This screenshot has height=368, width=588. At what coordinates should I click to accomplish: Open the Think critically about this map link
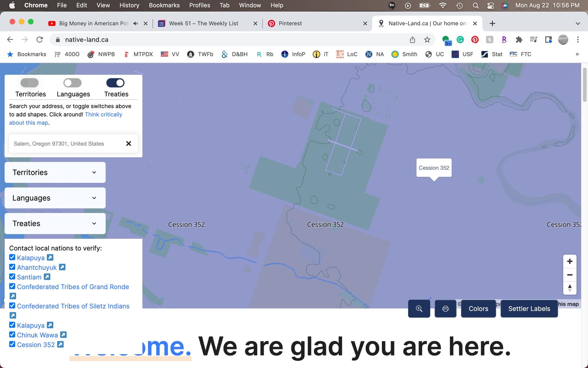point(66,118)
